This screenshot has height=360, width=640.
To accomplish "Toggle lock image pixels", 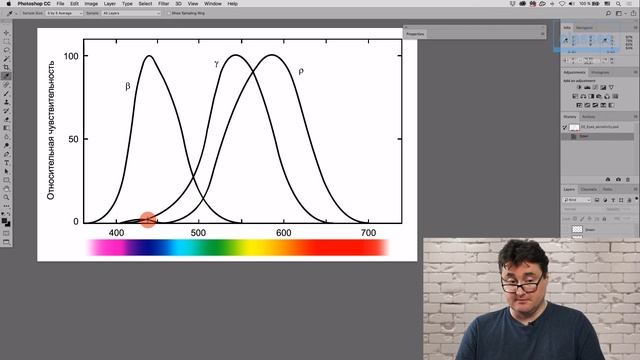I will click(x=582, y=219).
